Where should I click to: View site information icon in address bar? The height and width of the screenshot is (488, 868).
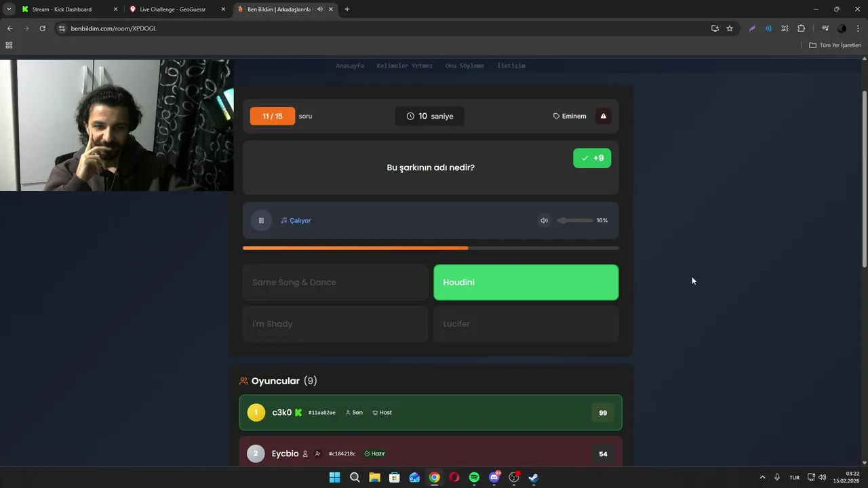[x=62, y=28]
